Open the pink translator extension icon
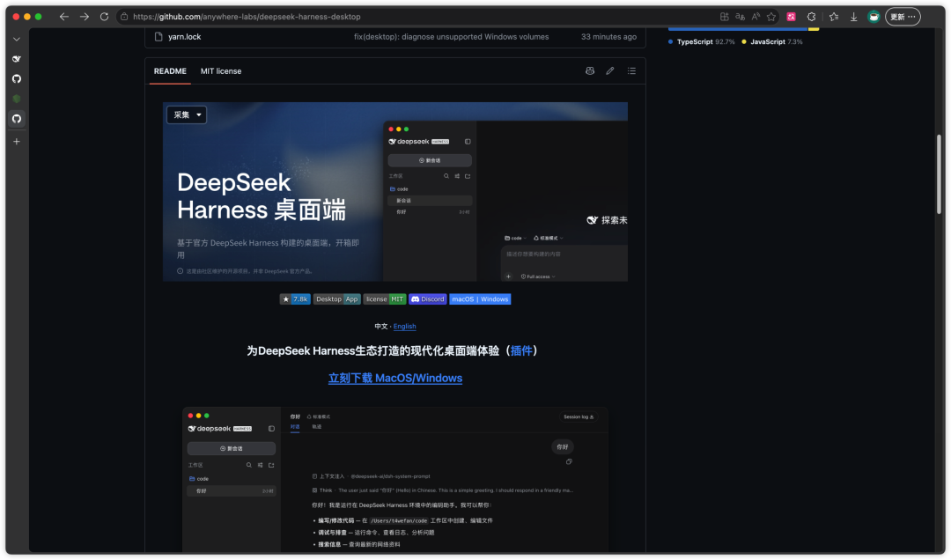The image size is (951, 560). [792, 17]
